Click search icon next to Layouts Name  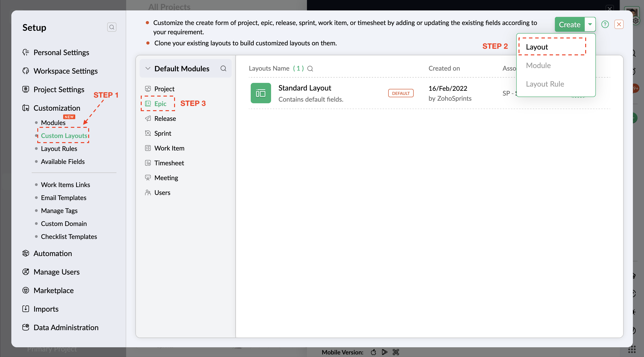(x=310, y=69)
